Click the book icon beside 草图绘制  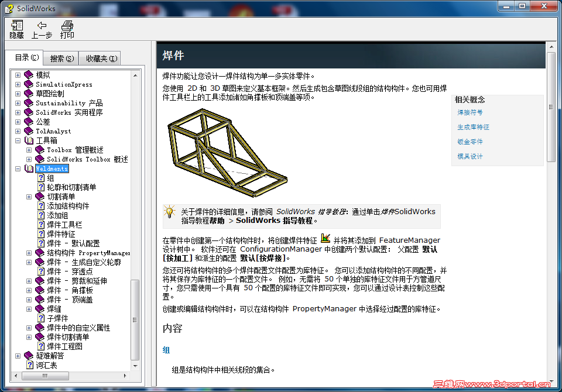coord(29,94)
